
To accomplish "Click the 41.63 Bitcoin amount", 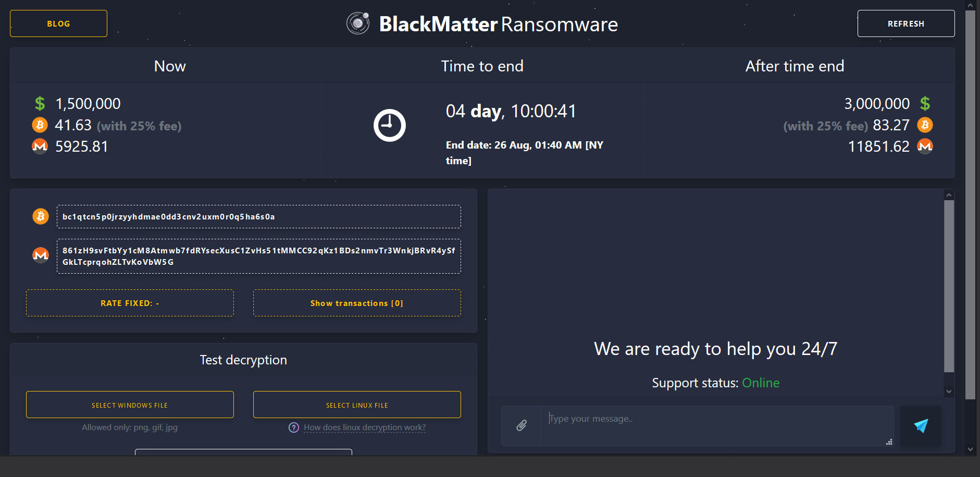I will pyautogui.click(x=73, y=125).
